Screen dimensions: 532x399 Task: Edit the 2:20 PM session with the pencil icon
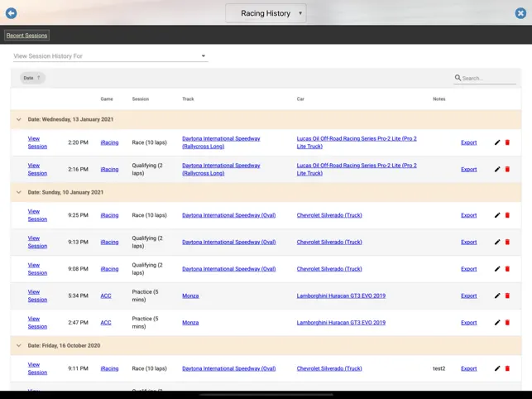497,142
